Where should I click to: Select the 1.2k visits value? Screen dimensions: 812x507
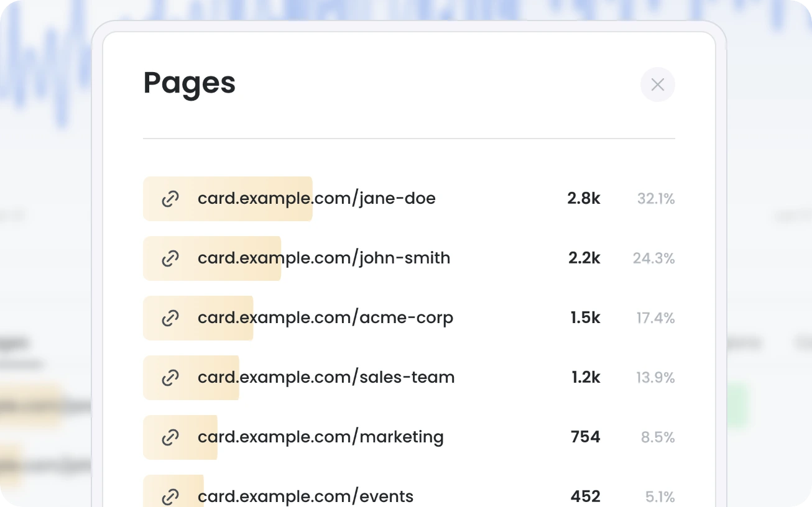tap(586, 378)
